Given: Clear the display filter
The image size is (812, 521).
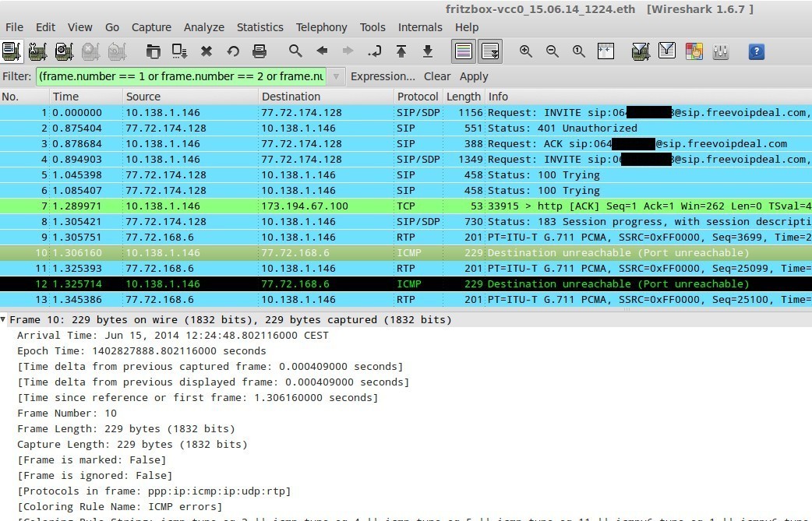Looking at the screenshot, I should (x=437, y=76).
